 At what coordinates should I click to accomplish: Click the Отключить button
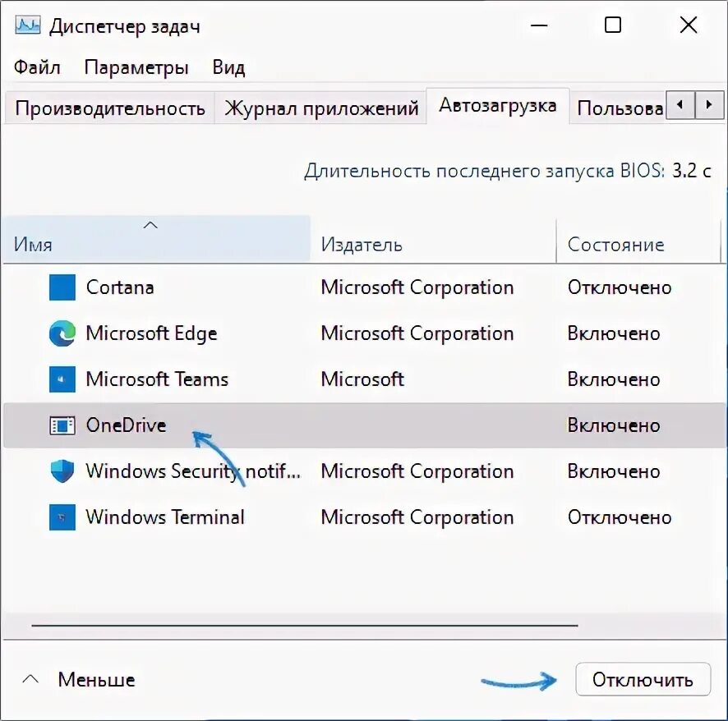click(x=643, y=679)
